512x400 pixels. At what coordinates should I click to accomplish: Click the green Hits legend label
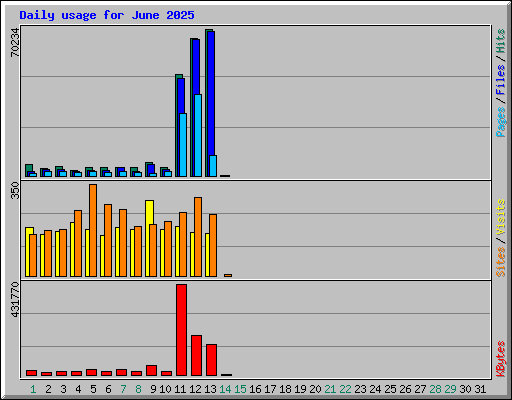[501, 41]
